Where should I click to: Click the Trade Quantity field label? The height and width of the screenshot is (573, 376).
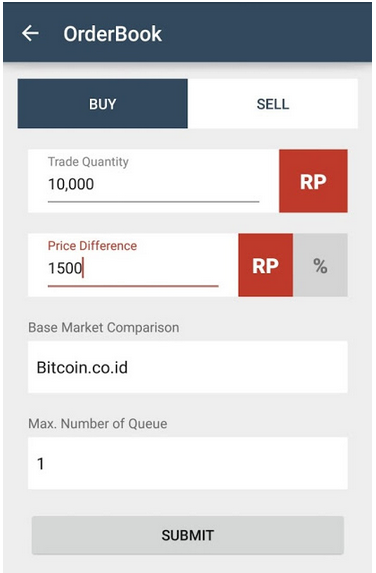(88, 162)
